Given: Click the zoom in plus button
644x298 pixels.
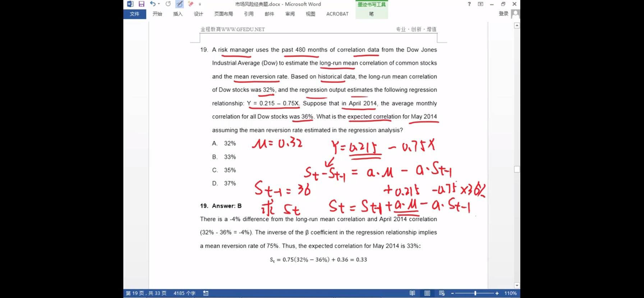Looking at the screenshot, I should click(x=497, y=293).
